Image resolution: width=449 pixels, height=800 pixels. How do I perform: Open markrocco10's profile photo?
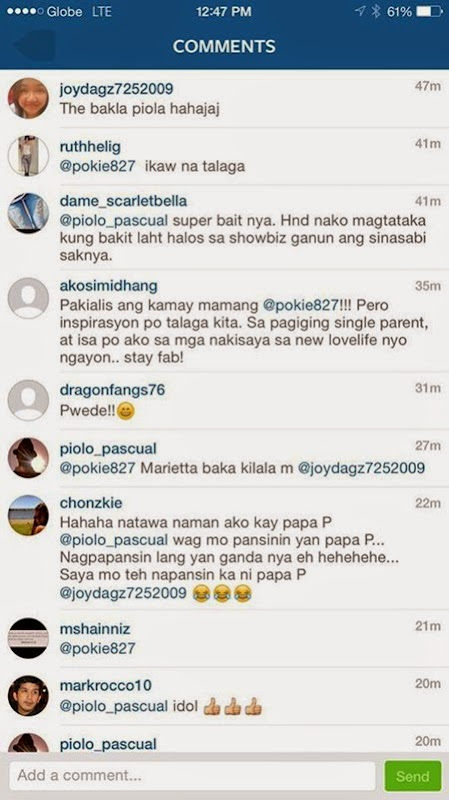click(28, 695)
